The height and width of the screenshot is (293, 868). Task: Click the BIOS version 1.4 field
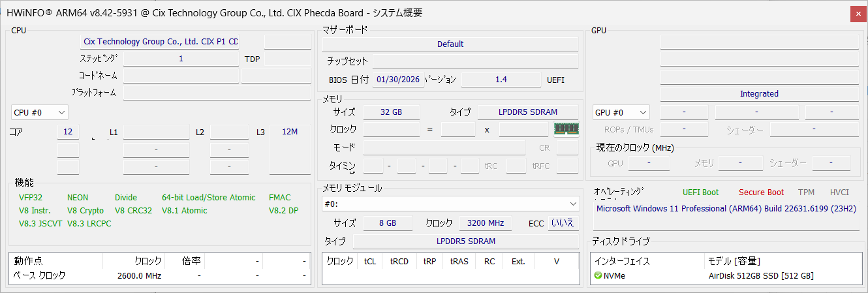(x=501, y=80)
